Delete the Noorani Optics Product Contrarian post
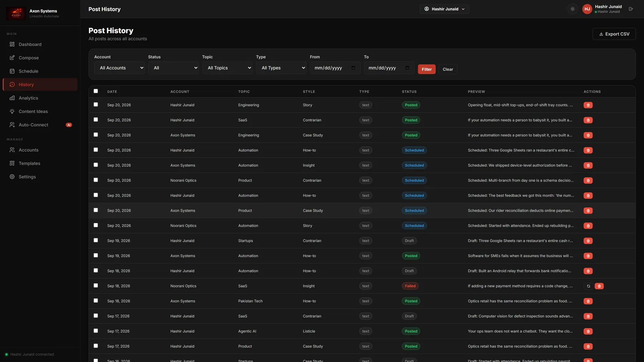The width and height of the screenshot is (644, 362). (588, 181)
